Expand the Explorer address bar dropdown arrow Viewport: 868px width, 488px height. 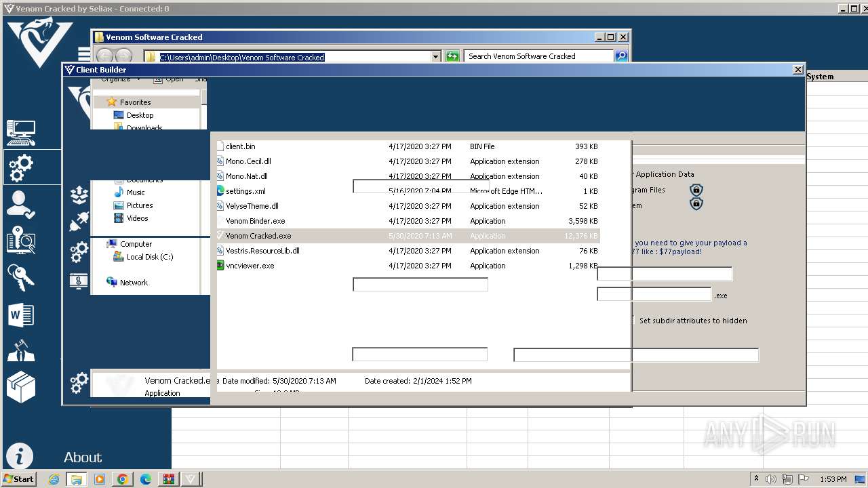click(435, 57)
